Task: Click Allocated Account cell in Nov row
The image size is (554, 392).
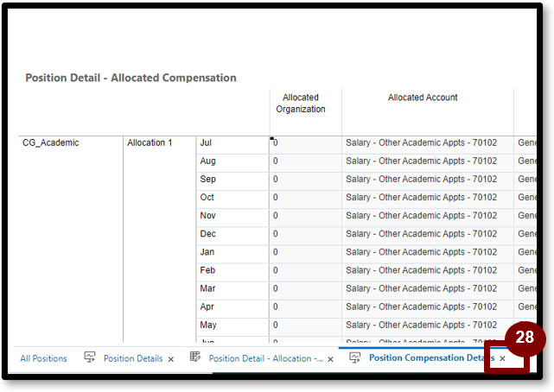Action: (428, 216)
